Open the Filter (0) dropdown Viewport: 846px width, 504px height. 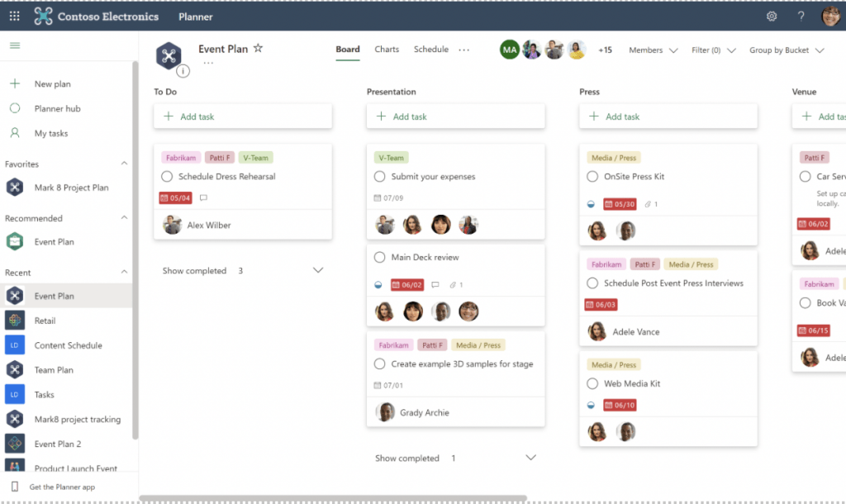tap(713, 50)
